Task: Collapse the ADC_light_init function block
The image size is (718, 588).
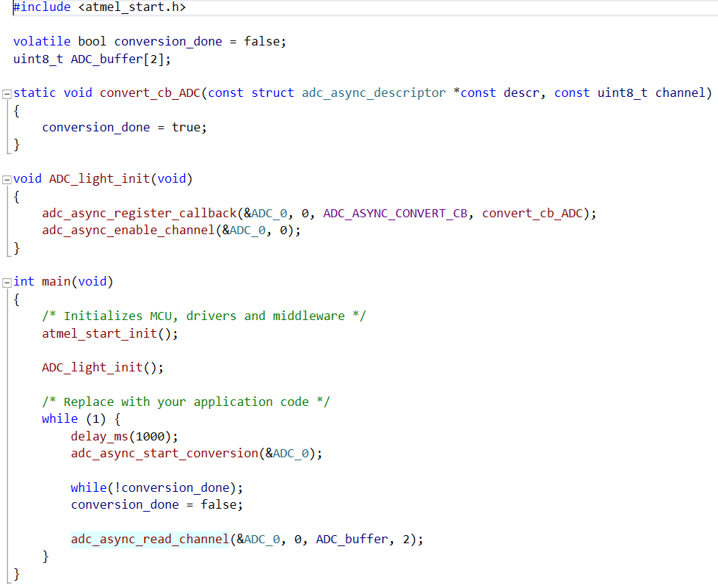Action: click(x=6, y=178)
